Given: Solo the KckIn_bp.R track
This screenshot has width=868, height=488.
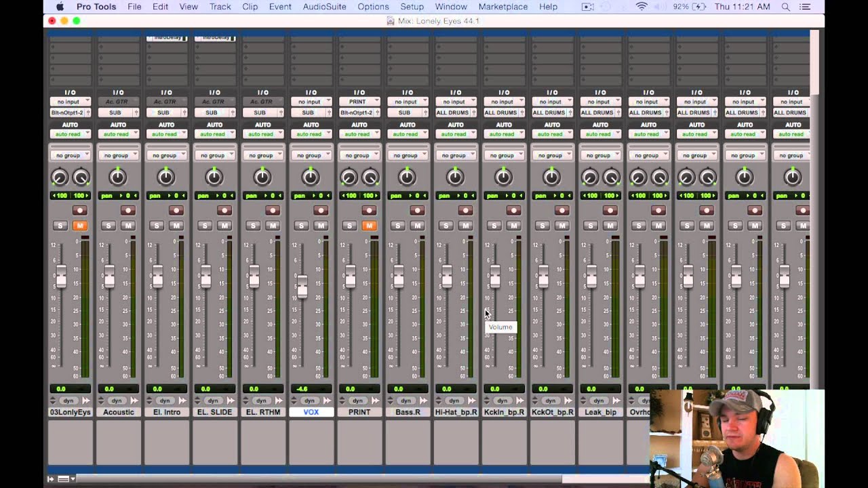Looking at the screenshot, I should point(494,226).
